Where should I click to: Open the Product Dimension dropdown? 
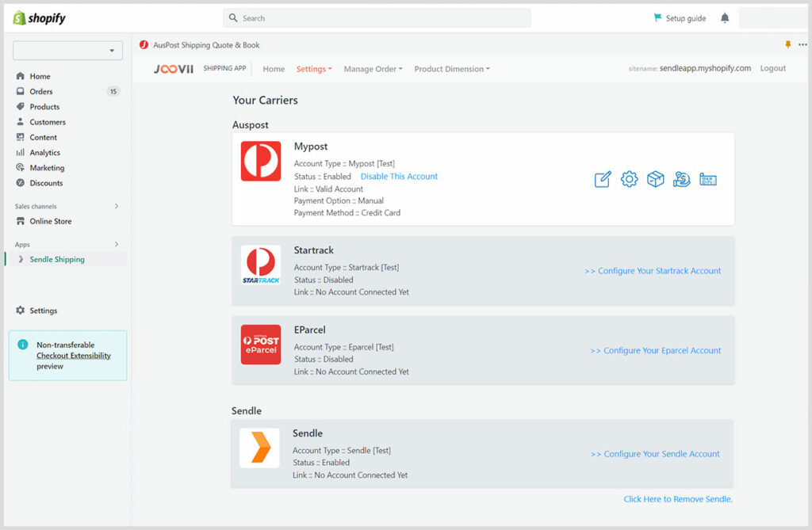click(x=451, y=69)
